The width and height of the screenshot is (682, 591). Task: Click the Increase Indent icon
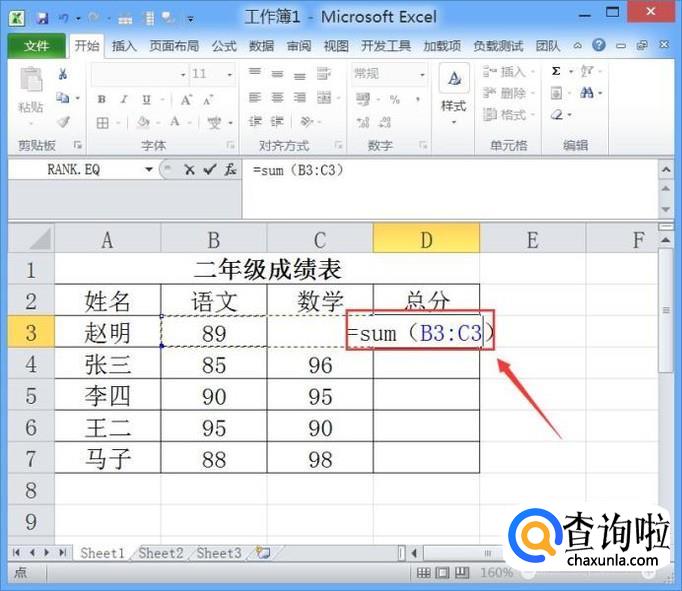click(x=277, y=122)
